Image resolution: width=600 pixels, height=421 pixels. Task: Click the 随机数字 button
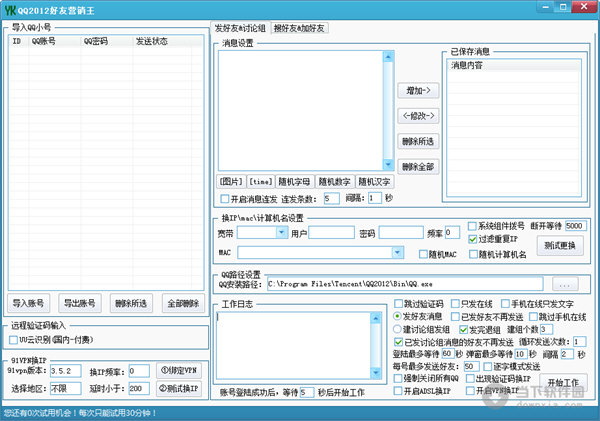click(335, 181)
